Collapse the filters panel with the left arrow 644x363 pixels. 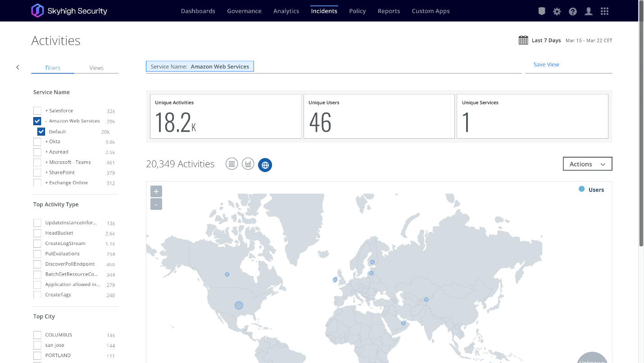[18, 67]
